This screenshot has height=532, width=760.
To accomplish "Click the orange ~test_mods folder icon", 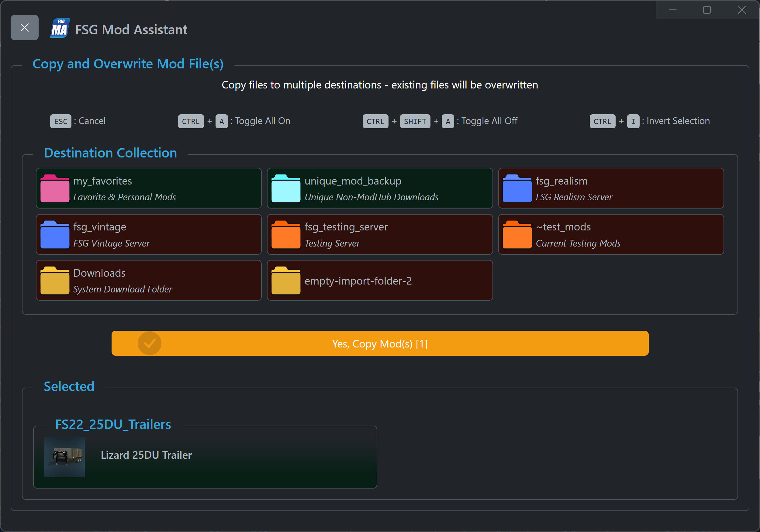I will [x=517, y=234].
